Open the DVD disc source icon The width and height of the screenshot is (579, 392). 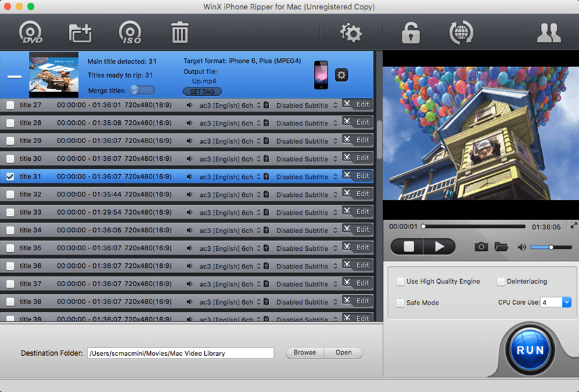click(30, 32)
